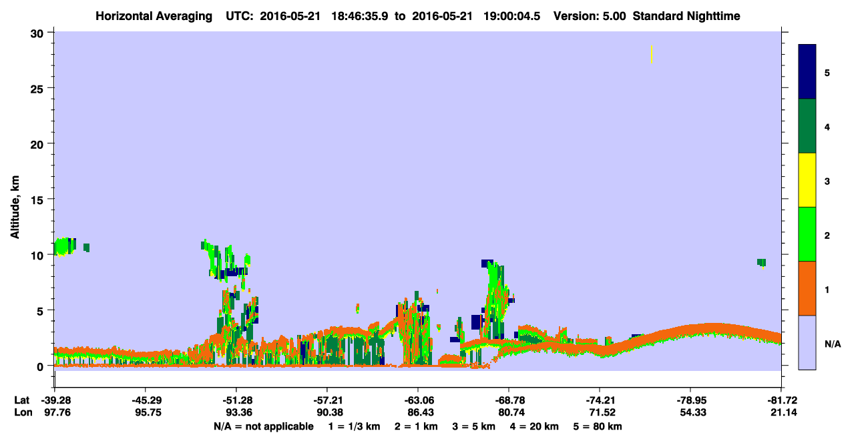The width and height of the screenshot is (868, 445).
Task: Click the 'Lon' row label
Action: (22, 412)
